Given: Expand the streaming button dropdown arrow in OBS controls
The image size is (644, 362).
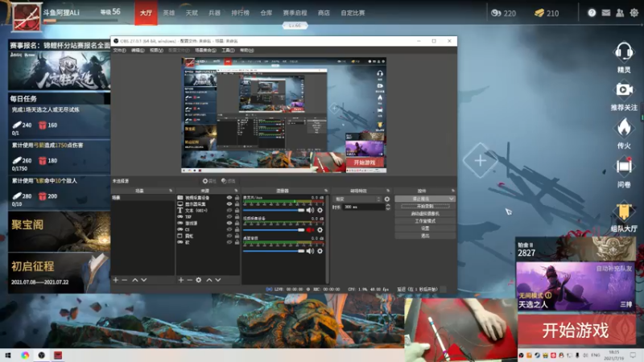Looking at the screenshot, I should pyautogui.click(x=452, y=199).
